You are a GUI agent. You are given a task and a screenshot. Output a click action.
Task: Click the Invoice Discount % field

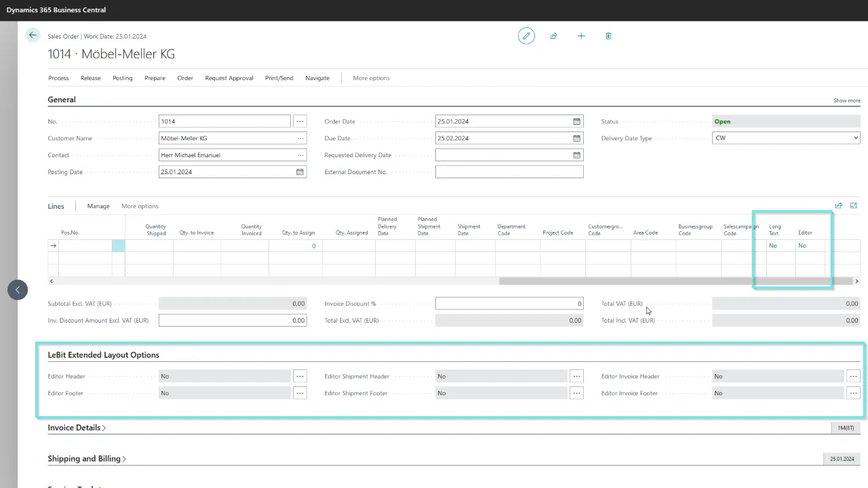[509, 304]
